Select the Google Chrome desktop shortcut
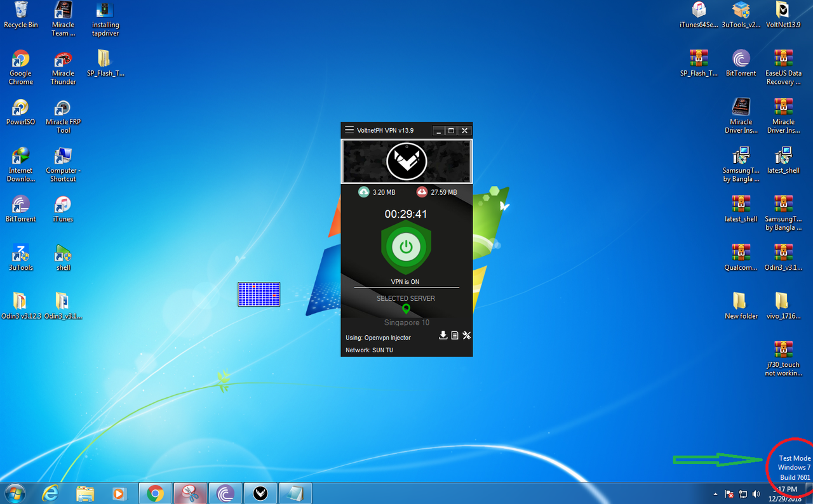The width and height of the screenshot is (813, 504). tap(21, 68)
